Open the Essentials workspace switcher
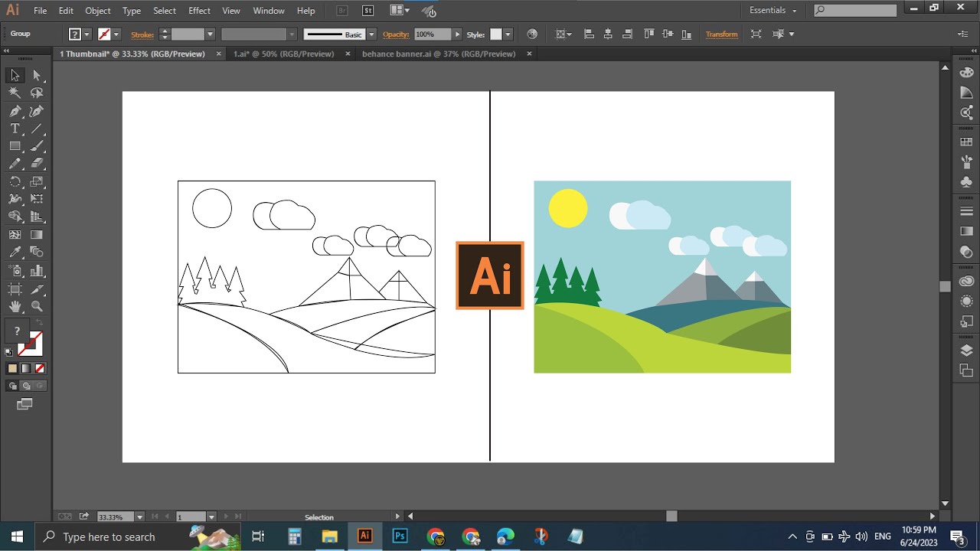Image resolution: width=980 pixels, height=551 pixels. [x=773, y=11]
